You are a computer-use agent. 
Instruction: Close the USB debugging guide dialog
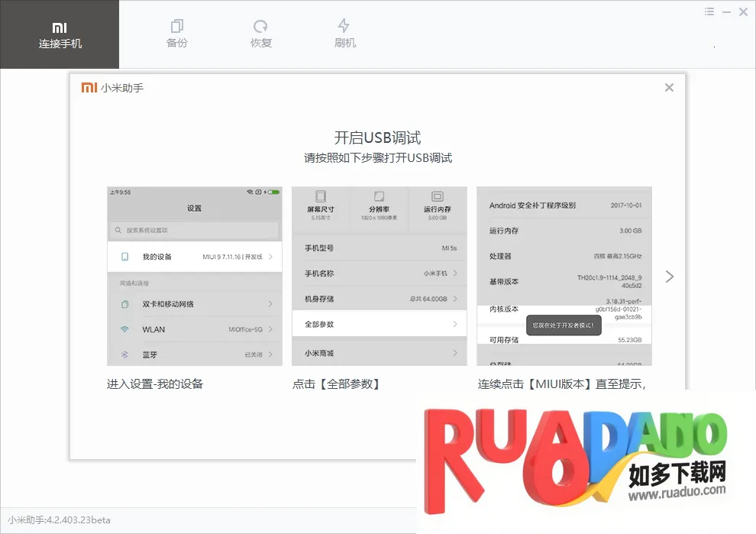coord(669,88)
